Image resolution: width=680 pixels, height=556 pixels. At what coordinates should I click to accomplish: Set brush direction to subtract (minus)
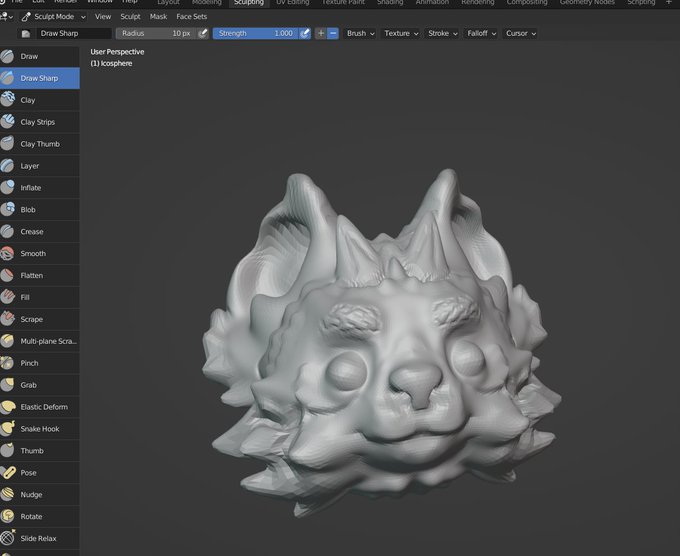(x=333, y=33)
